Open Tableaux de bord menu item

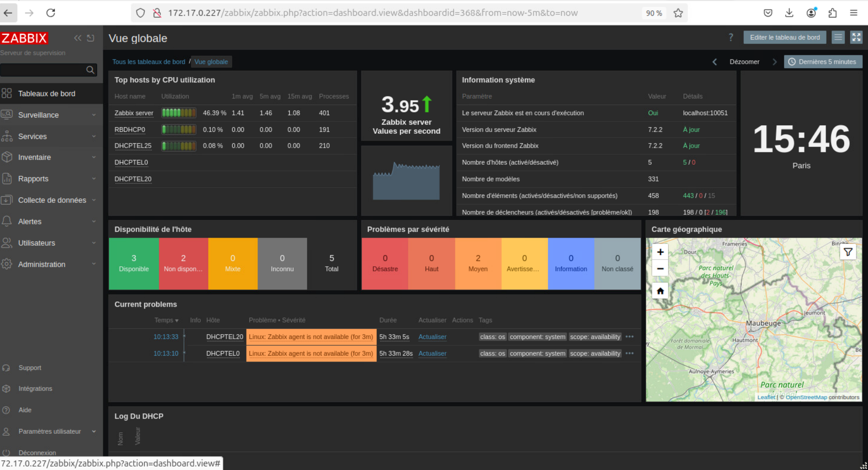pos(47,93)
